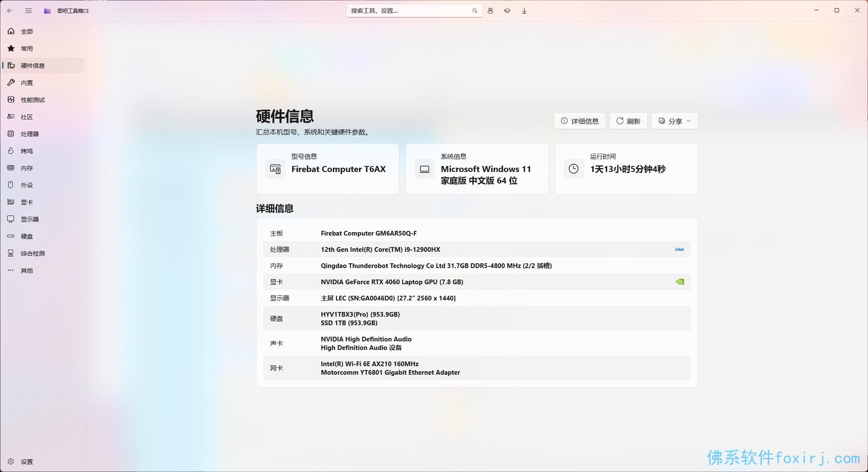Open 社区 in sidebar

(x=43, y=117)
